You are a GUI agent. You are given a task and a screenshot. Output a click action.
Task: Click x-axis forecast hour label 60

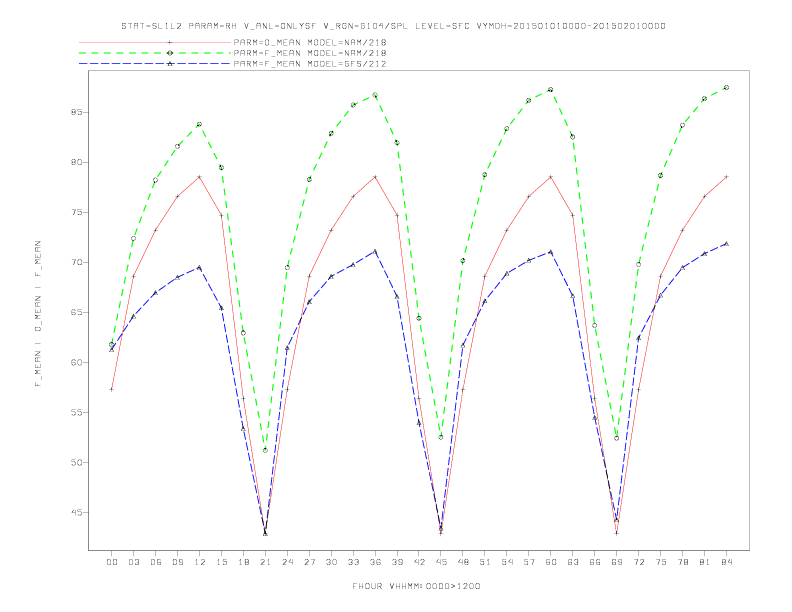[551, 562]
